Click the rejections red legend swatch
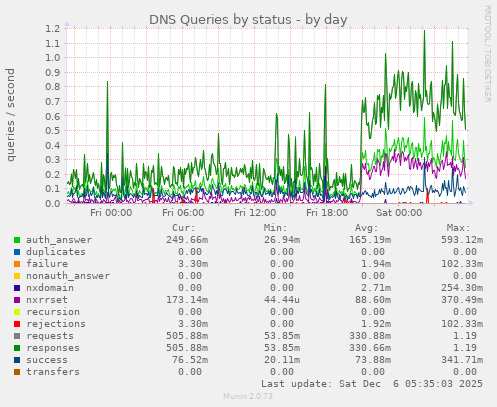The width and height of the screenshot is (497, 407). 17,324
